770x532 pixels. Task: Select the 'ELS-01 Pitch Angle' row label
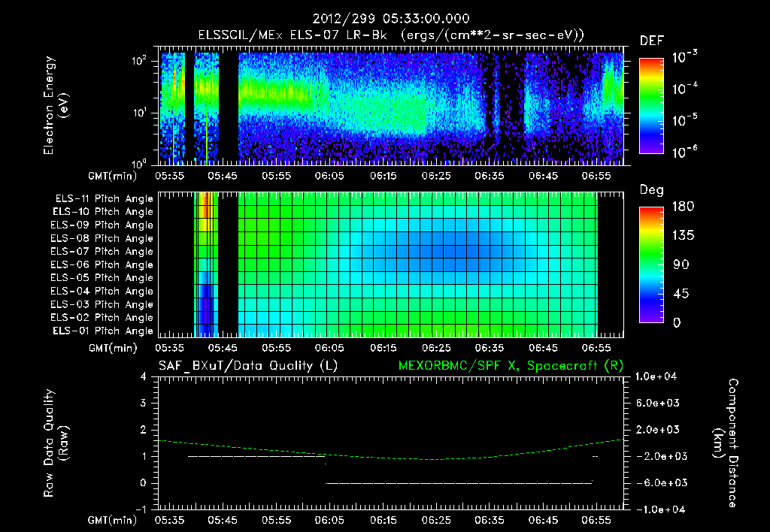click(x=103, y=331)
